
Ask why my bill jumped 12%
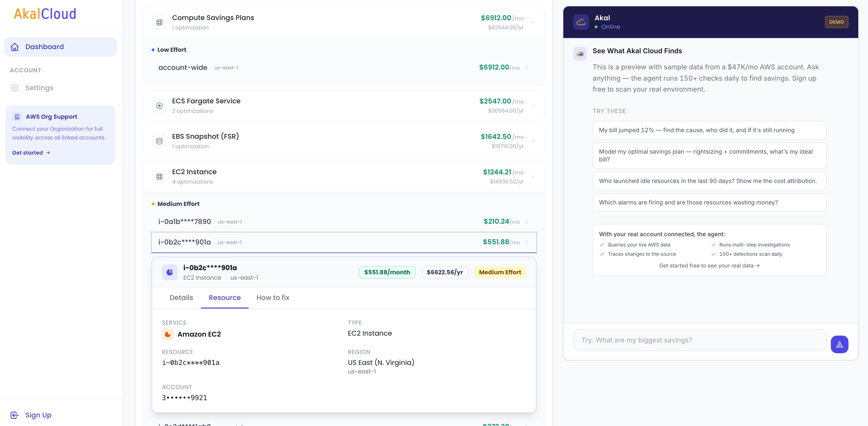[709, 130]
